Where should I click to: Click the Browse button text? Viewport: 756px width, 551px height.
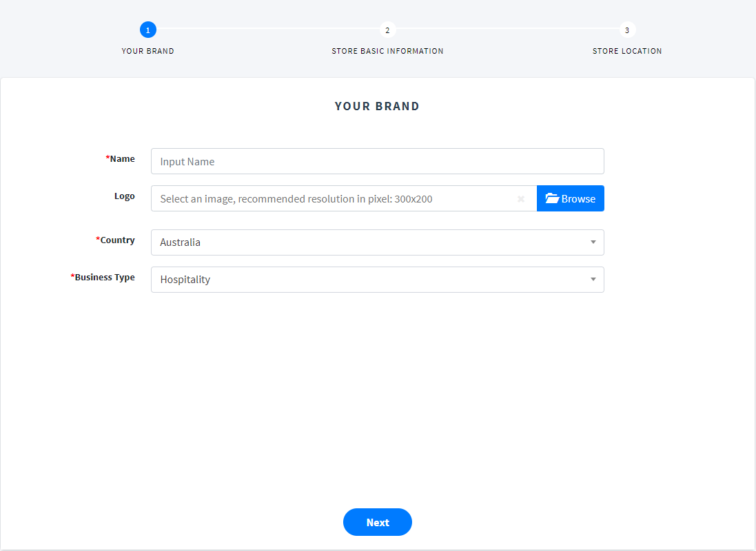coord(578,198)
